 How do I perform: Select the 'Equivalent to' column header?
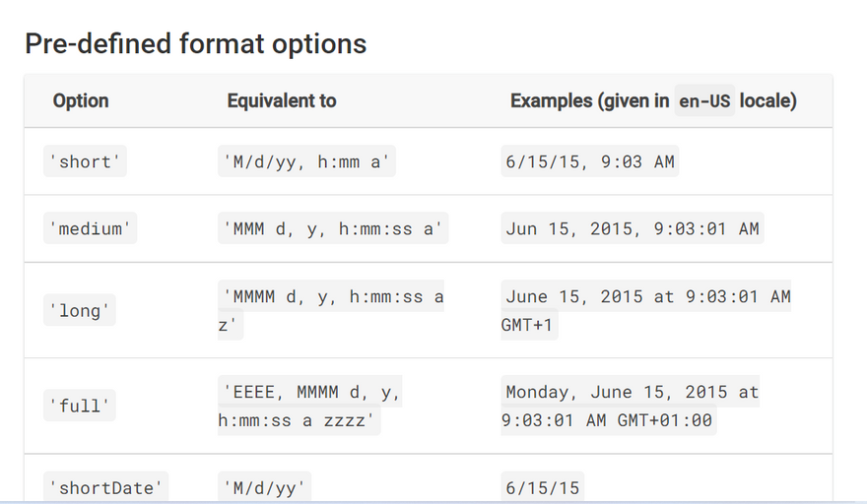coord(282,100)
